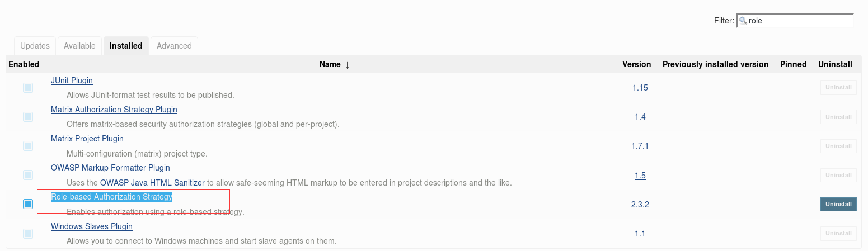Toggle OWASP Markup Formatter Plugin checkbox

point(28,175)
